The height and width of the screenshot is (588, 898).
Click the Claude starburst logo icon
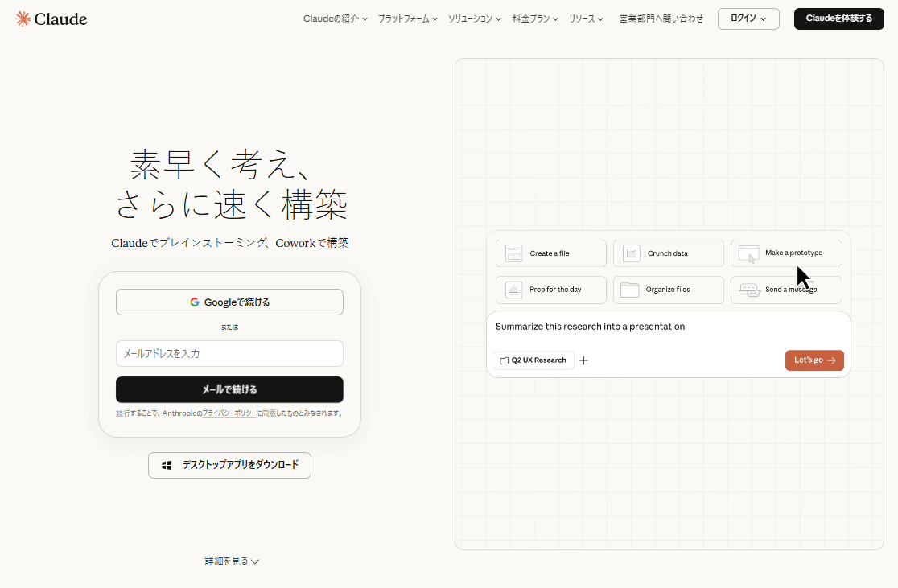[x=23, y=19]
